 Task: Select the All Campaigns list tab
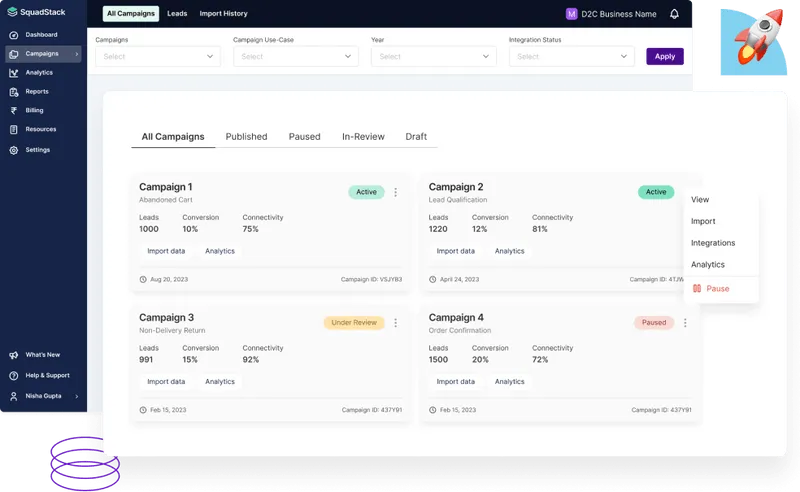[x=173, y=137]
